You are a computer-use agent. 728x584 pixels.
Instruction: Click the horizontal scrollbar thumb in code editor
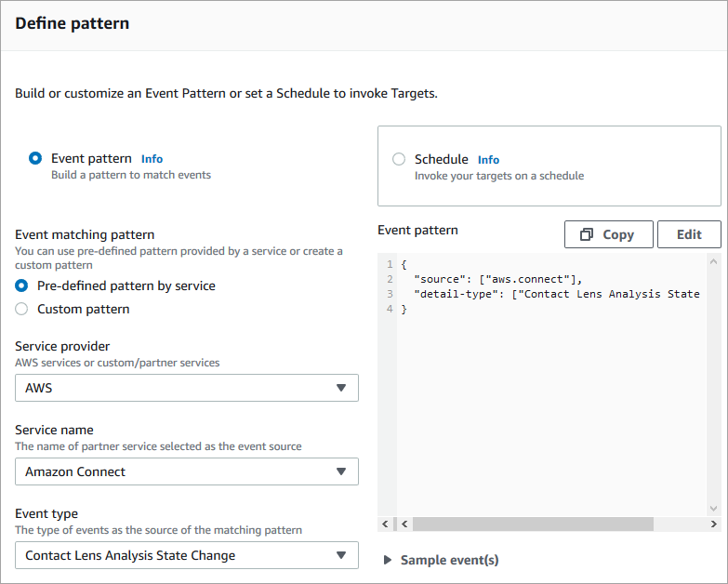point(532,524)
